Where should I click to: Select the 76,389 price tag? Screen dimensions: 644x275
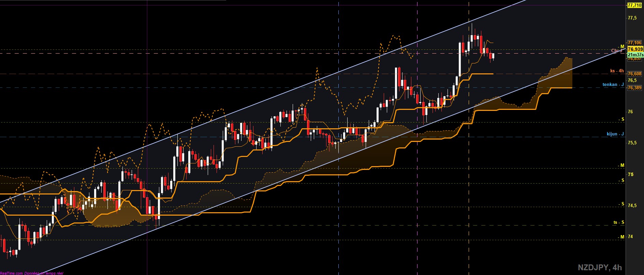tap(635, 88)
